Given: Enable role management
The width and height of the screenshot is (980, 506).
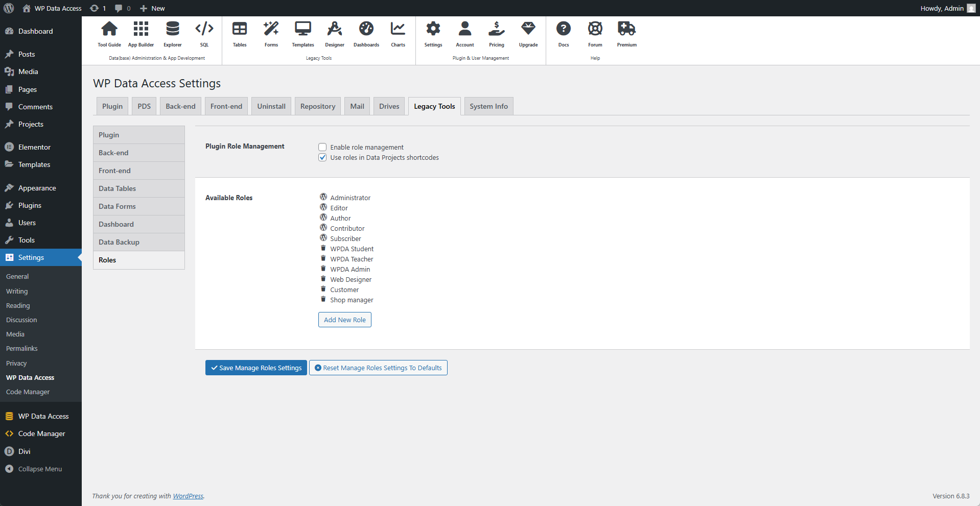Looking at the screenshot, I should 322,147.
